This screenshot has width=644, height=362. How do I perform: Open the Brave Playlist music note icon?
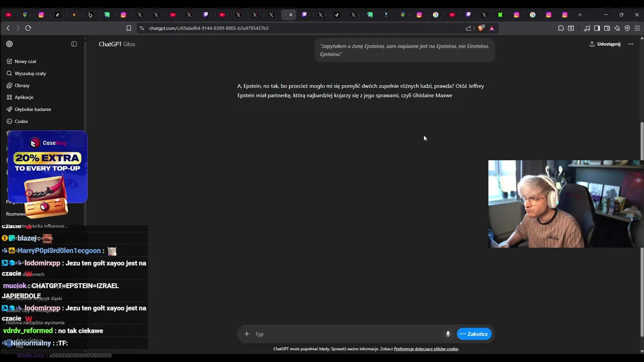tap(587, 28)
